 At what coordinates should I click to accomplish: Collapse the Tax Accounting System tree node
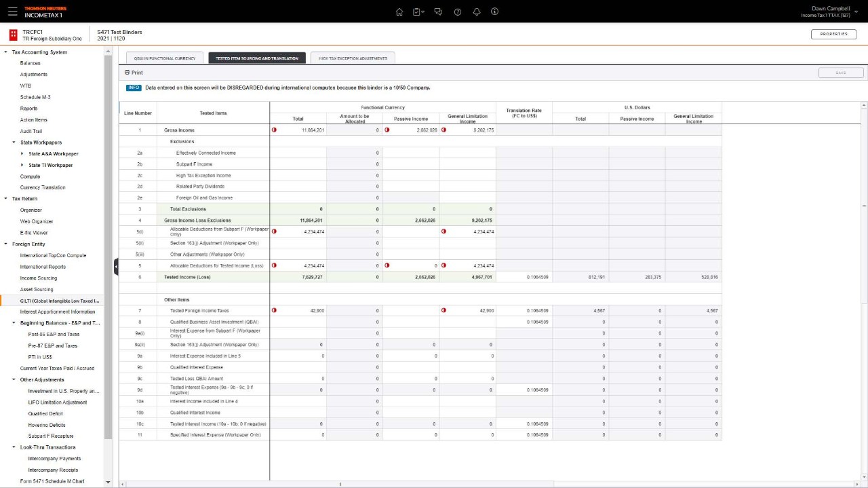(x=6, y=52)
